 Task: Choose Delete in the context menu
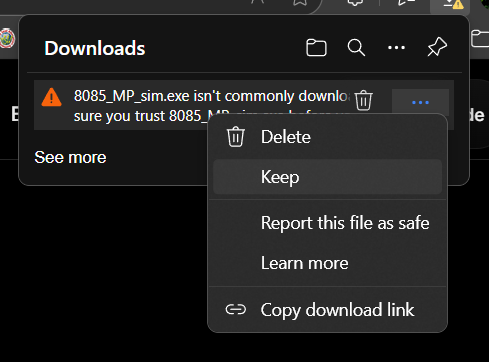point(327,137)
